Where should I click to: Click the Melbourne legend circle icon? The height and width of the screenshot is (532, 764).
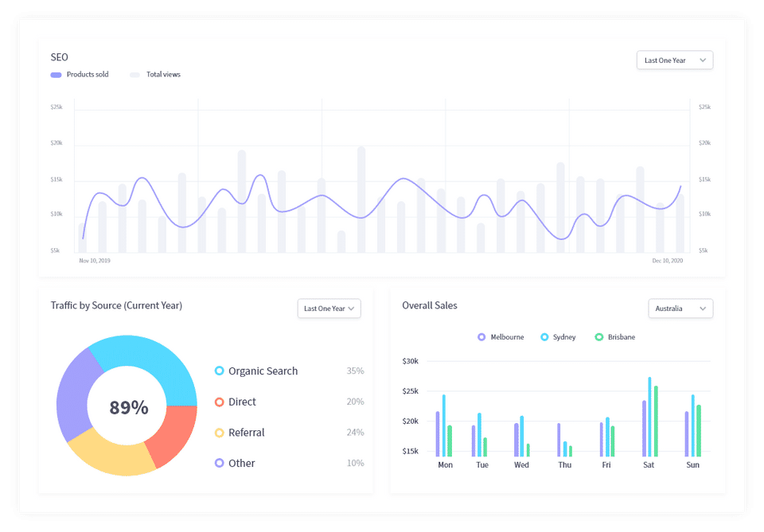click(x=481, y=337)
